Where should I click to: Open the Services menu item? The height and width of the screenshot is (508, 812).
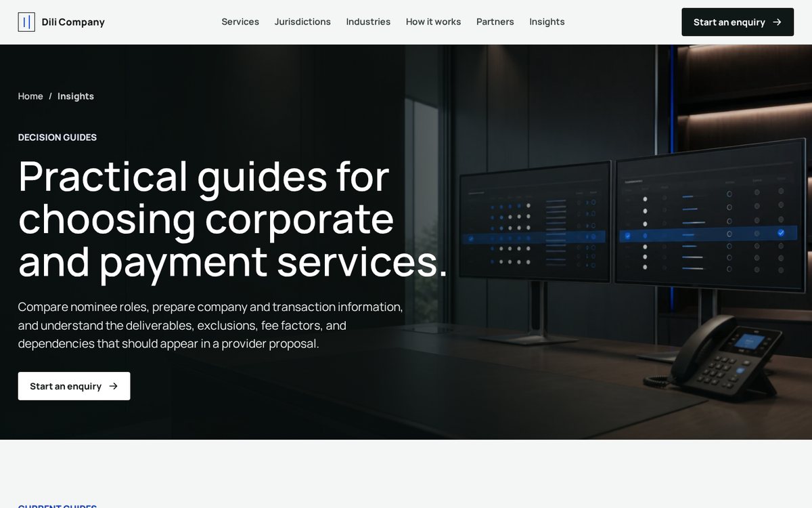pos(240,22)
